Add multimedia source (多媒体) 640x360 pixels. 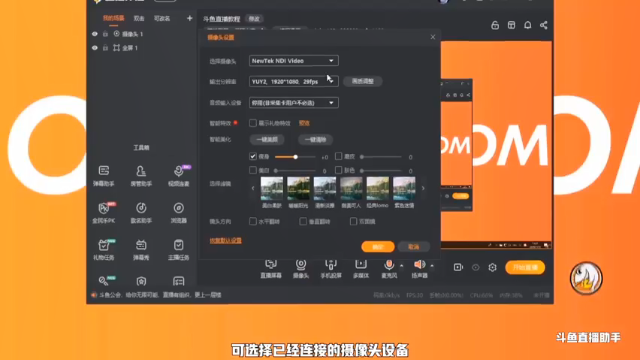(361, 269)
